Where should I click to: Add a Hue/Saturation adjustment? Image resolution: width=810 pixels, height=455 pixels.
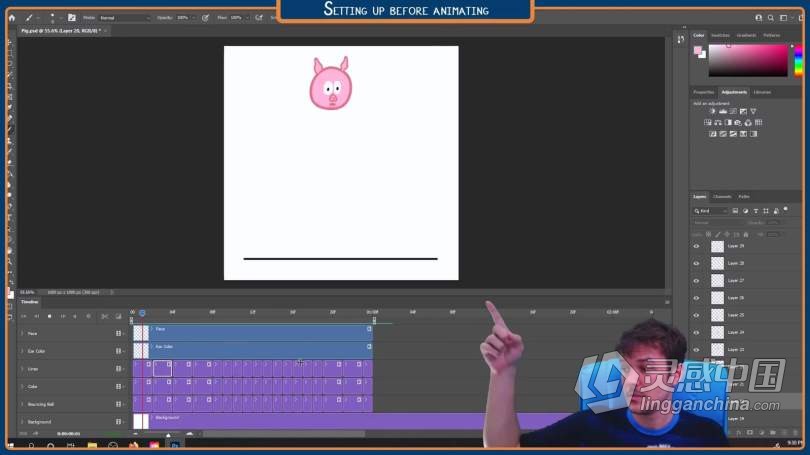coord(708,123)
